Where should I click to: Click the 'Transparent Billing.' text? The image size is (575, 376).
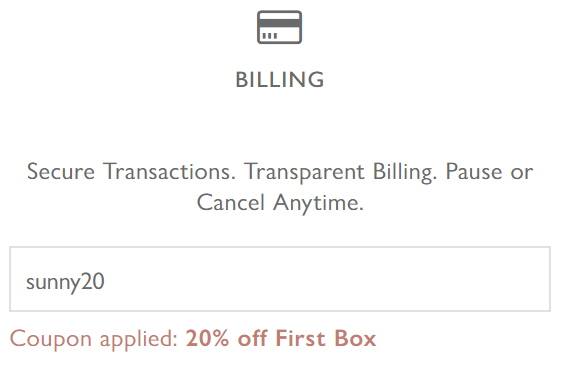(341, 171)
